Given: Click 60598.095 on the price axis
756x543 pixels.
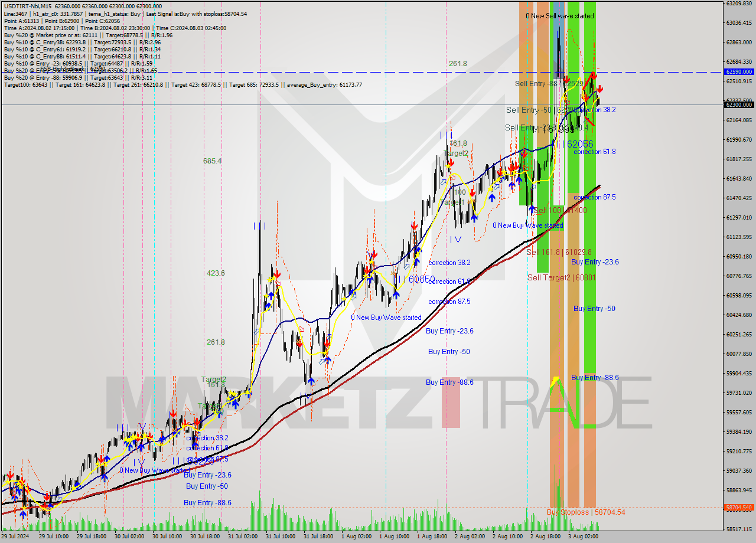Looking at the screenshot, I should click(x=739, y=296).
